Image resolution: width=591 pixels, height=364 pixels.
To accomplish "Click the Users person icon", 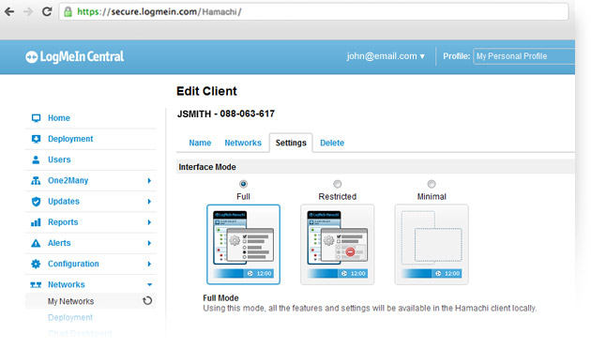I will click(x=36, y=159).
